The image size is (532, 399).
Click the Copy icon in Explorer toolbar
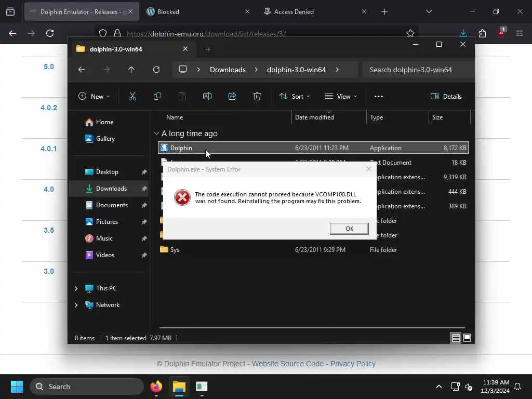coord(157,96)
